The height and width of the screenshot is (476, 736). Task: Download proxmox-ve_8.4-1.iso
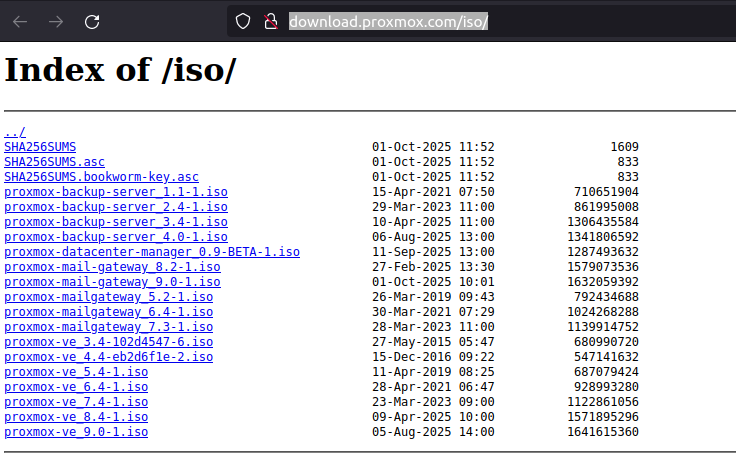[76, 417]
